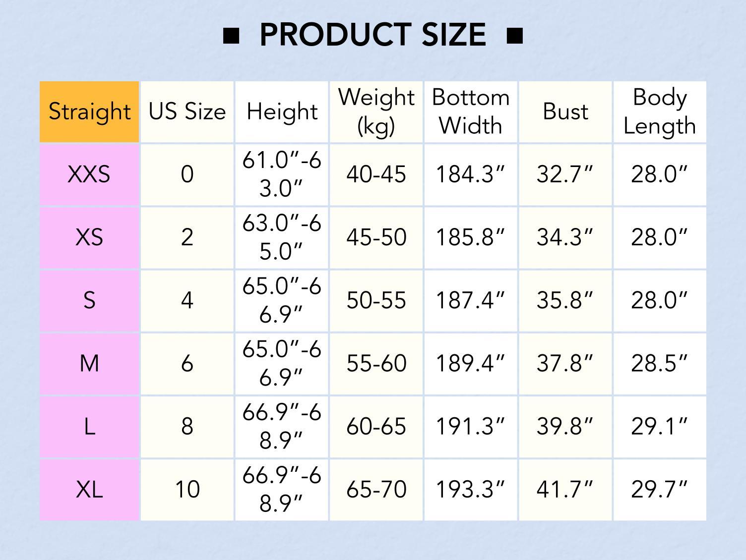The image size is (746, 560).
Task: Select the US Size column header
Action: tap(187, 112)
